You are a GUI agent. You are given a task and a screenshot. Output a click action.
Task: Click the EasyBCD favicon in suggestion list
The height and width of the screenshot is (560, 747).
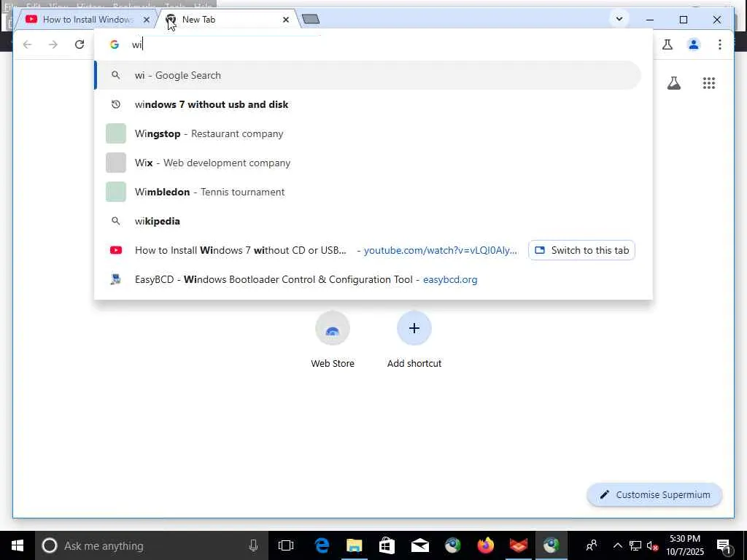[116, 279]
